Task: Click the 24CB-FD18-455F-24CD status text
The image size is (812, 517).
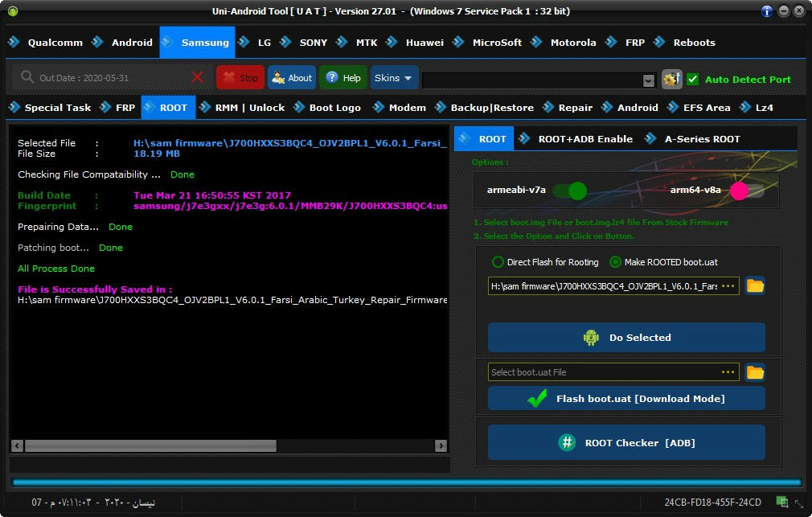Action: pos(712,502)
